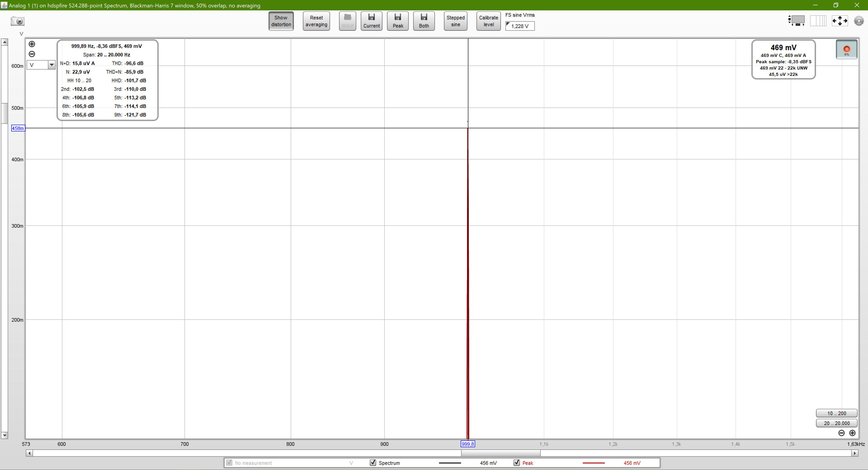This screenshot has width=868, height=470.
Task: Select the 20 .. 20.000 range button
Action: [x=836, y=423]
